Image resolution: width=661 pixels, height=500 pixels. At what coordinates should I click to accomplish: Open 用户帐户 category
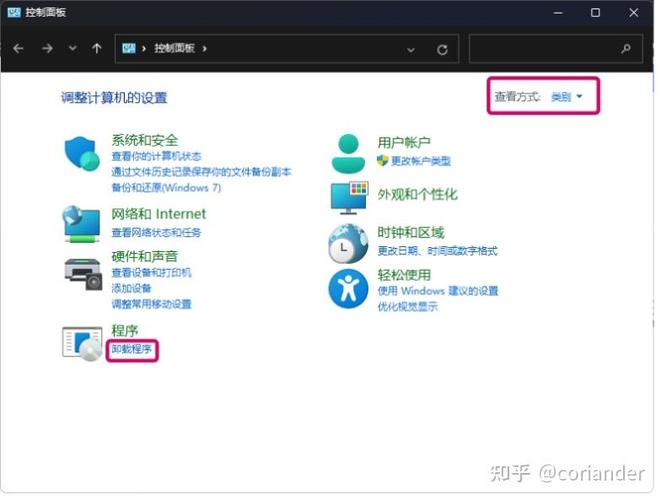[x=404, y=142]
